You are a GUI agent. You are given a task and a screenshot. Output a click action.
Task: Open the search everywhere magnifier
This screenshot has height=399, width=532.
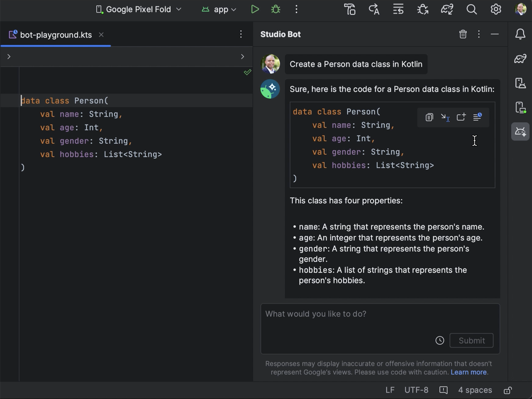coord(471,9)
